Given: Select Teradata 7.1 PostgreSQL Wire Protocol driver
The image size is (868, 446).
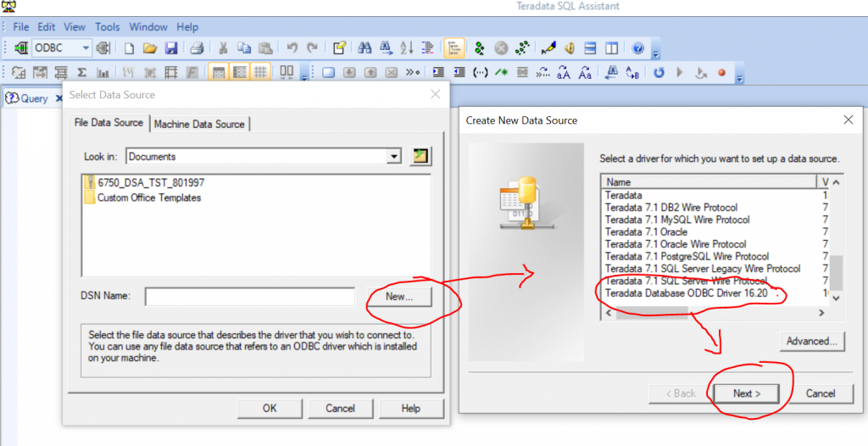Looking at the screenshot, I should (x=687, y=257).
